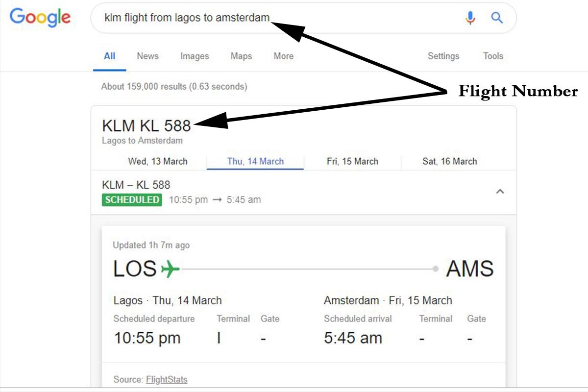588x392 pixels.
Task: Open the Tools options menu
Action: click(x=493, y=56)
